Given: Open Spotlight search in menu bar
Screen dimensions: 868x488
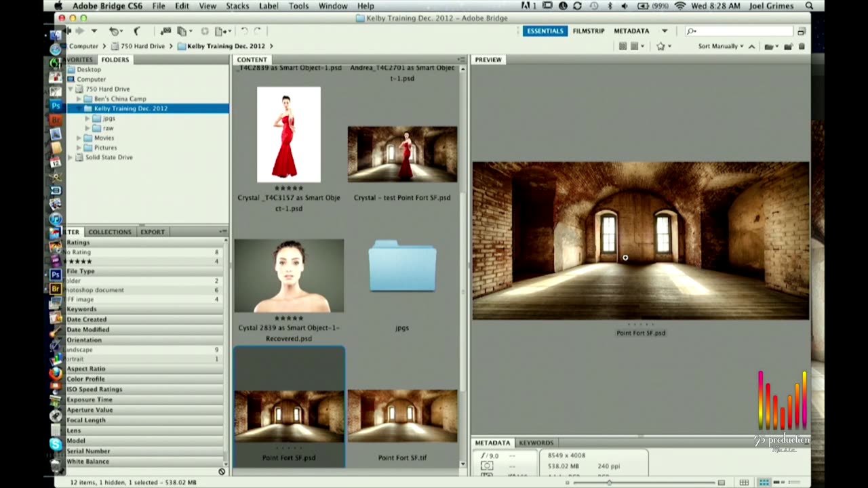Looking at the screenshot, I should [809, 6].
